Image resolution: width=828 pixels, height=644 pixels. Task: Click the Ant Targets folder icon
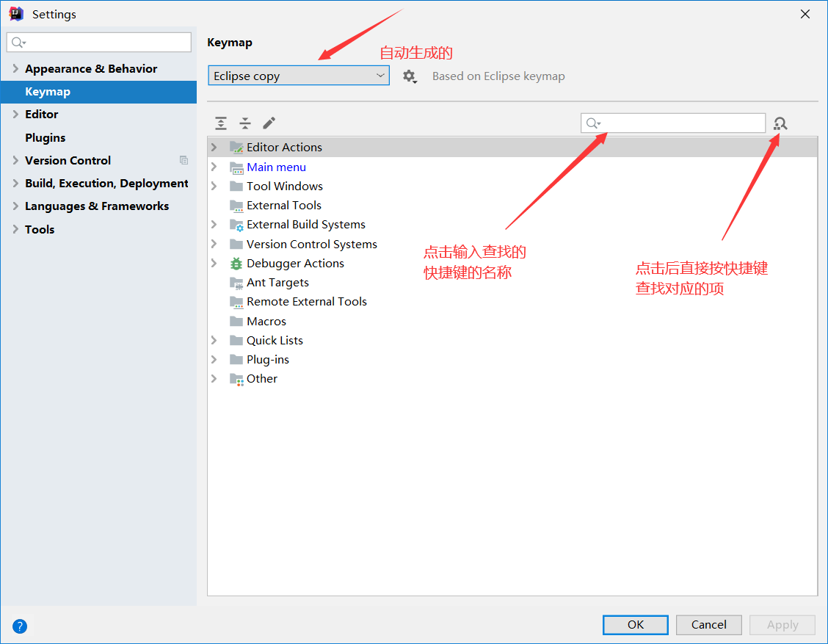click(x=236, y=283)
